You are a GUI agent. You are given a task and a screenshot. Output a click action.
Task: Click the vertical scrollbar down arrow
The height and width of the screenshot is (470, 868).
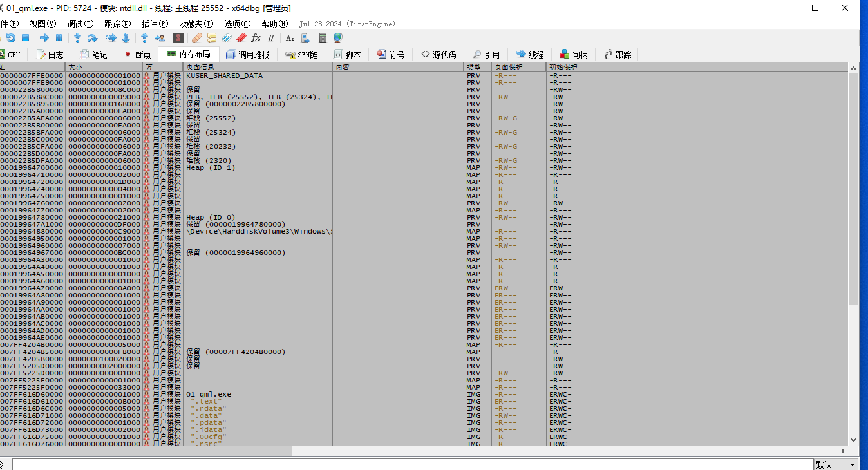click(853, 441)
